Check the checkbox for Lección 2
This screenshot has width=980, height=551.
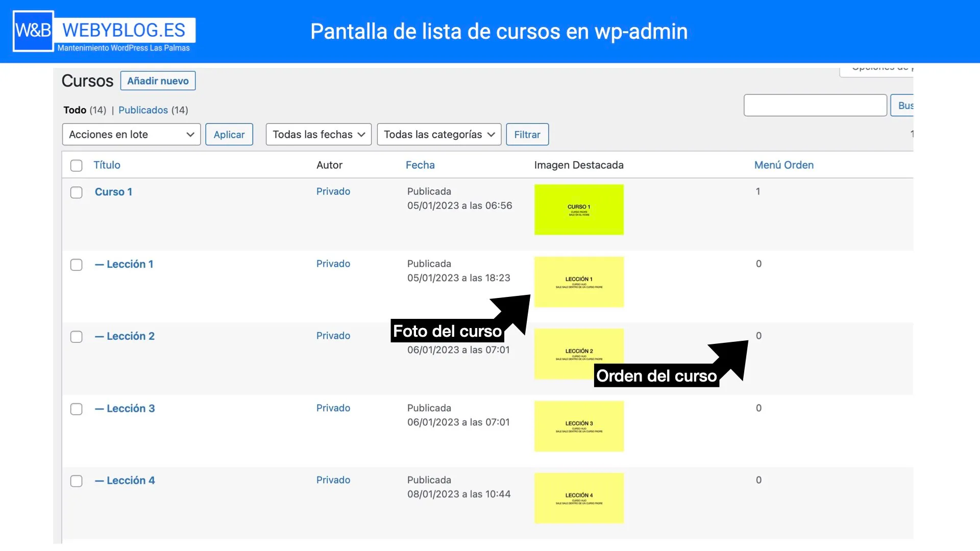tap(76, 336)
